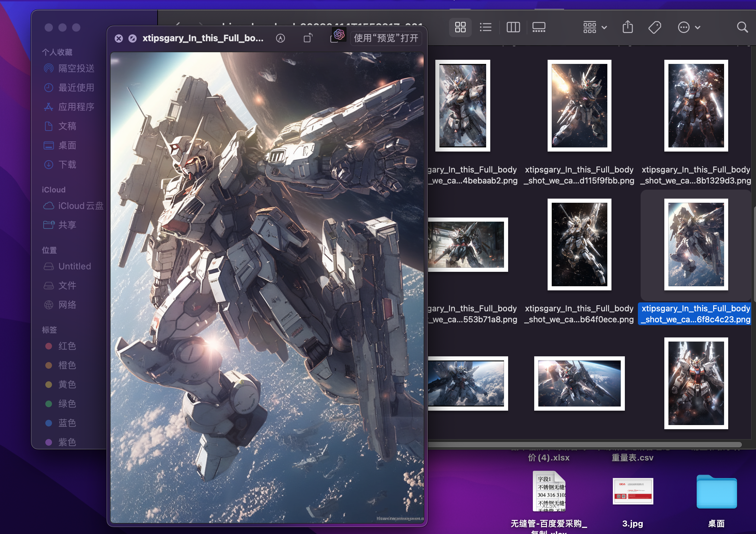Screen dimensions: 756x534
Task: Open the more actions ellipsis dropdown
Action: tap(689, 27)
